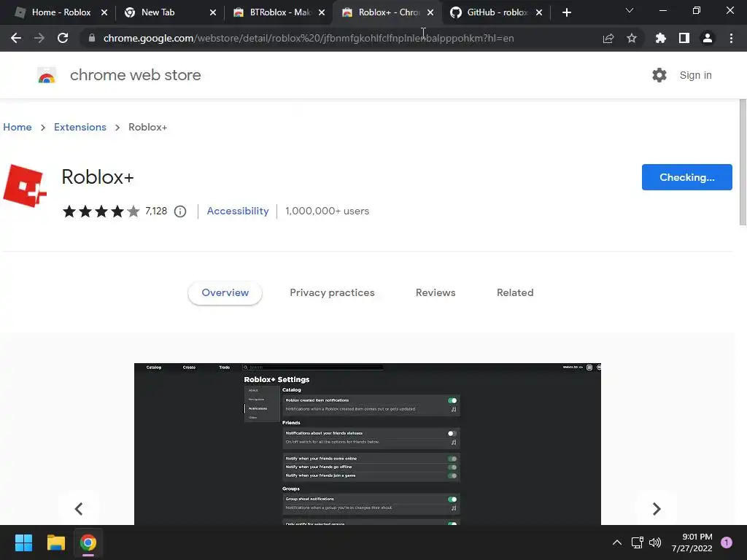Image resolution: width=747 pixels, height=560 pixels.
Task: Show next screenshot in carousel
Action: [x=657, y=508]
